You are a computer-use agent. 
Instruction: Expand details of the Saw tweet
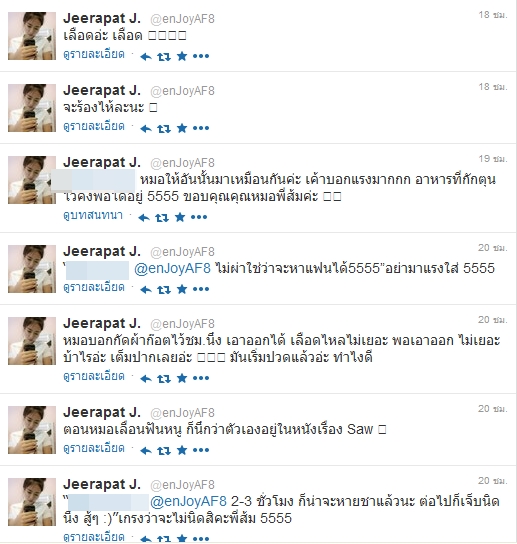(94, 449)
